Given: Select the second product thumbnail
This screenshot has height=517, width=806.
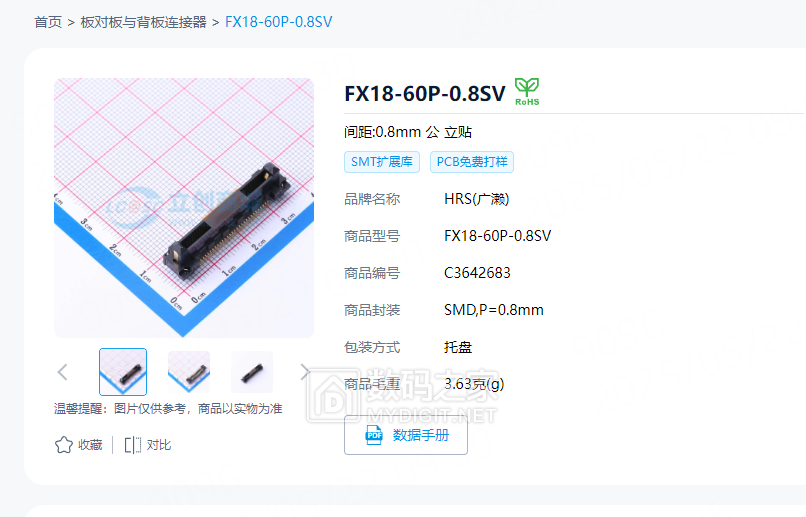Looking at the screenshot, I should (x=189, y=372).
